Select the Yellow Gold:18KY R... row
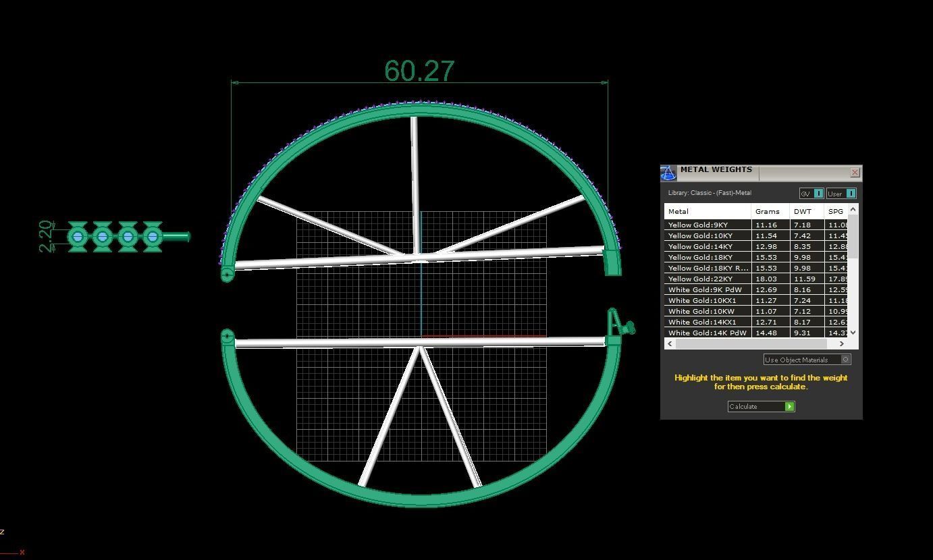933x560 pixels. coord(755,268)
